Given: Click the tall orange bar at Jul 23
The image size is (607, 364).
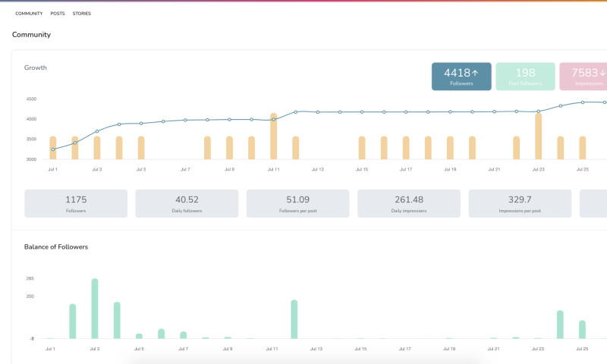Looking at the screenshot, I should pyautogui.click(x=538, y=138).
